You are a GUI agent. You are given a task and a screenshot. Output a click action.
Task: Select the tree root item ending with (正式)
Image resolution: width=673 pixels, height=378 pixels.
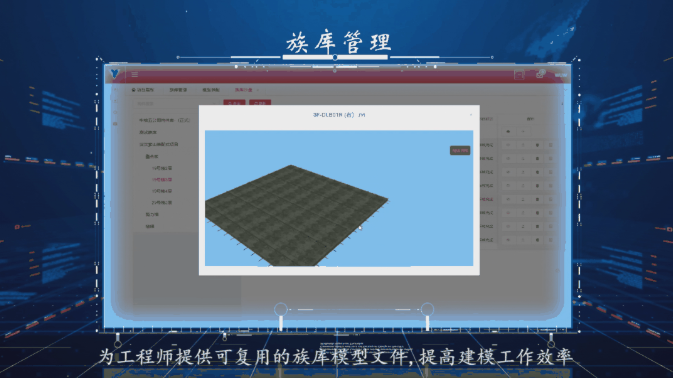pyautogui.click(x=164, y=121)
